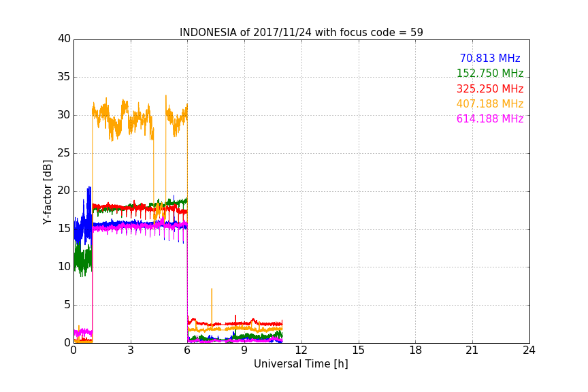
Task: Click the x-axis tick label 18
Action: 416,350
